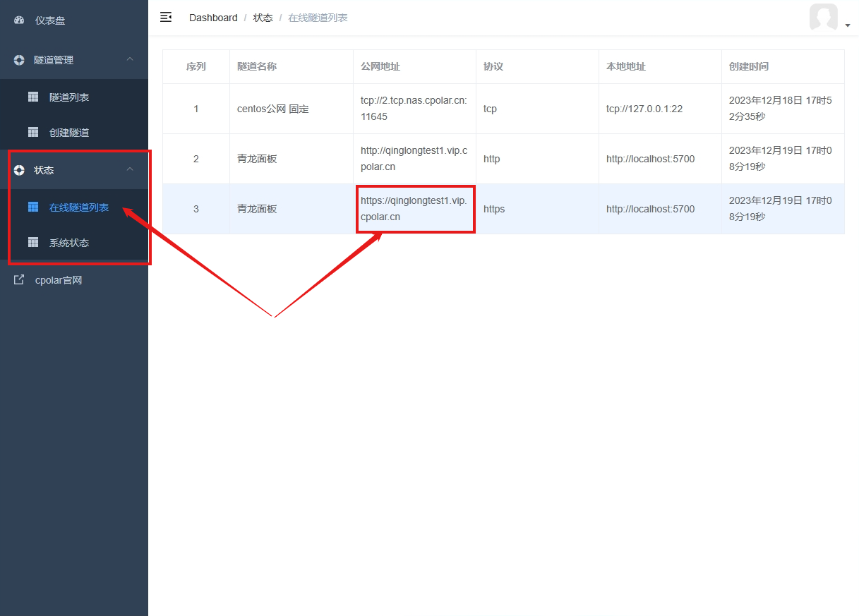Viewport: 859px width, 616px height.
Task: Open the dropdown arrow beside the avatar
Action: [847, 25]
